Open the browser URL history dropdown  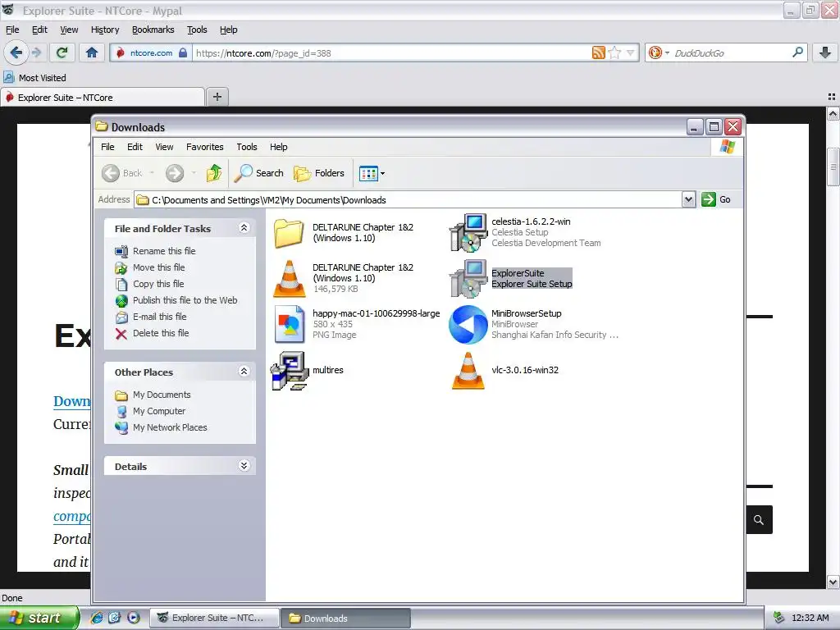631,52
